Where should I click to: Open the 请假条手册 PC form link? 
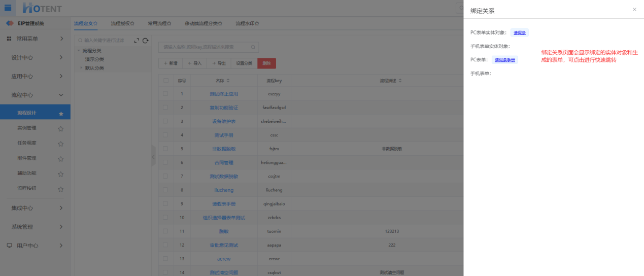pyautogui.click(x=505, y=60)
